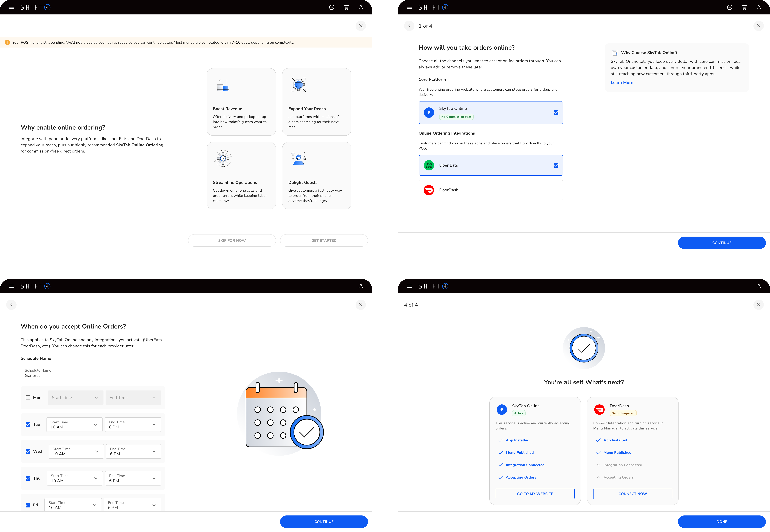Viewport: 770px width, 532px height.
Task: Open Tue Start Time dropdown
Action: tap(74, 425)
